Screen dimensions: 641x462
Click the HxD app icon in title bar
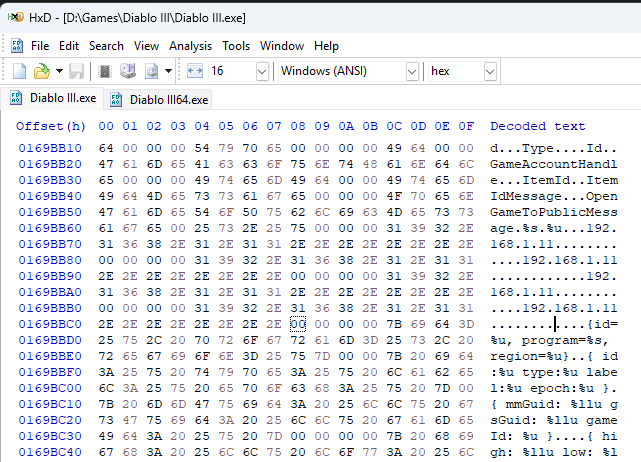coord(13,18)
